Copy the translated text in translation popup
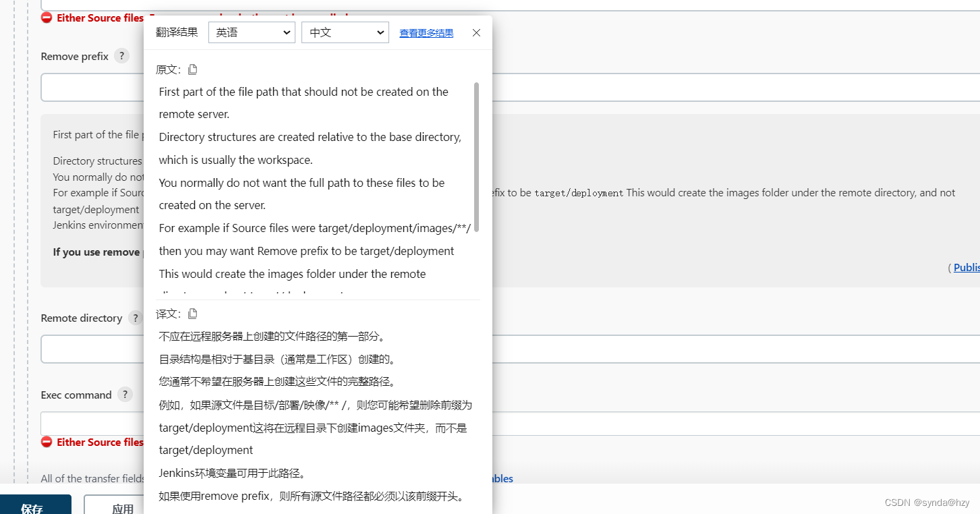980x514 pixels. click(193, 314)
